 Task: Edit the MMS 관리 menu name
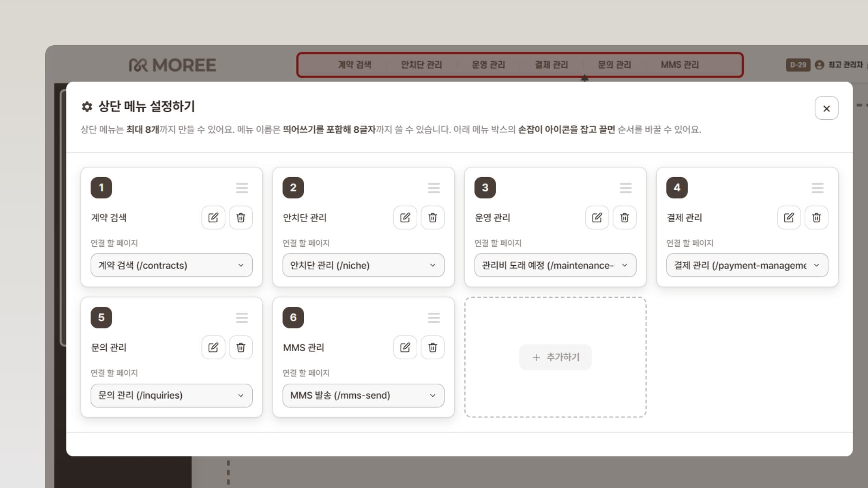click(405, 347)
